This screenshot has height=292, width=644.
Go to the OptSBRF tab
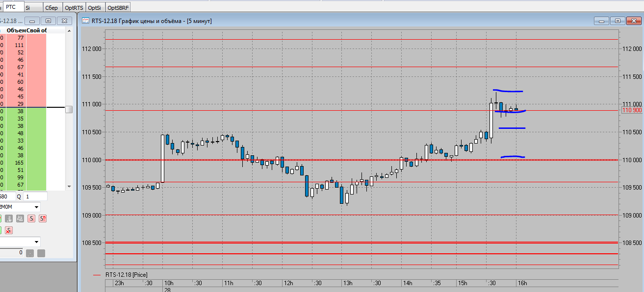point(118,8)
